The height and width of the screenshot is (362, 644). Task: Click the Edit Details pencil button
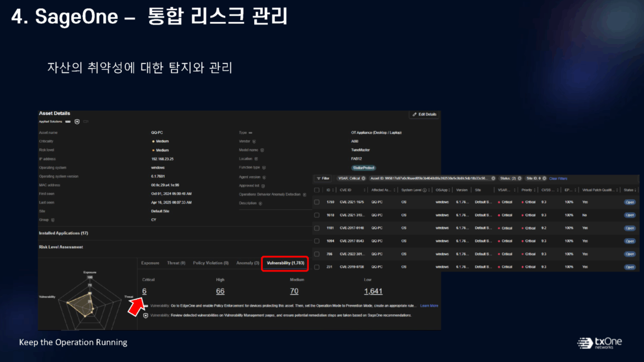[425, 114]
